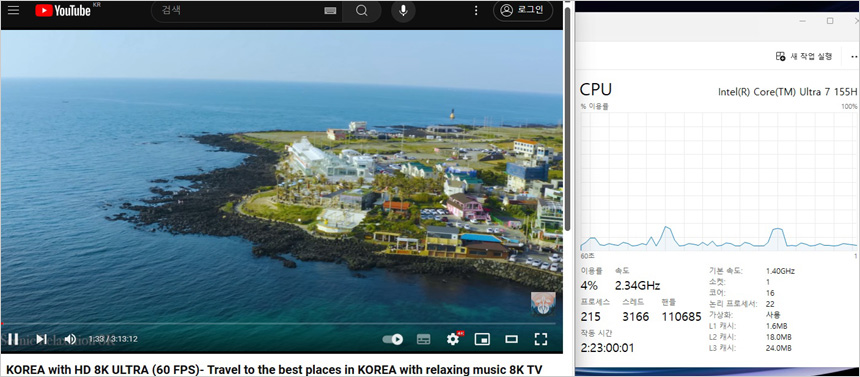
Task: Skip to the next video
Action: click(41, 339)
